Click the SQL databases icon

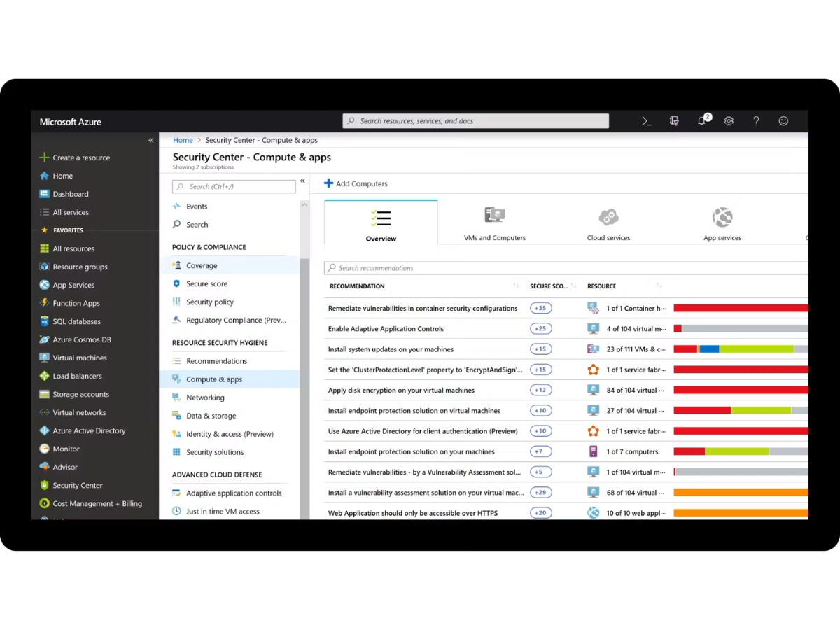point(45,321)
